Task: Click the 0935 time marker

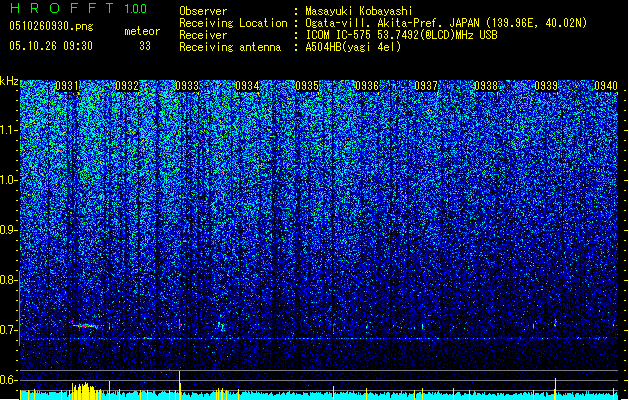Action: point(307,86)
